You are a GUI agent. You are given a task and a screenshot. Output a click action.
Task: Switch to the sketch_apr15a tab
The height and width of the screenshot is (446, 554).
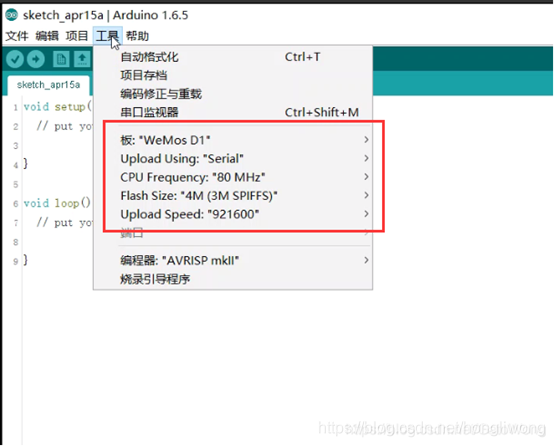[x=48, y=85]
